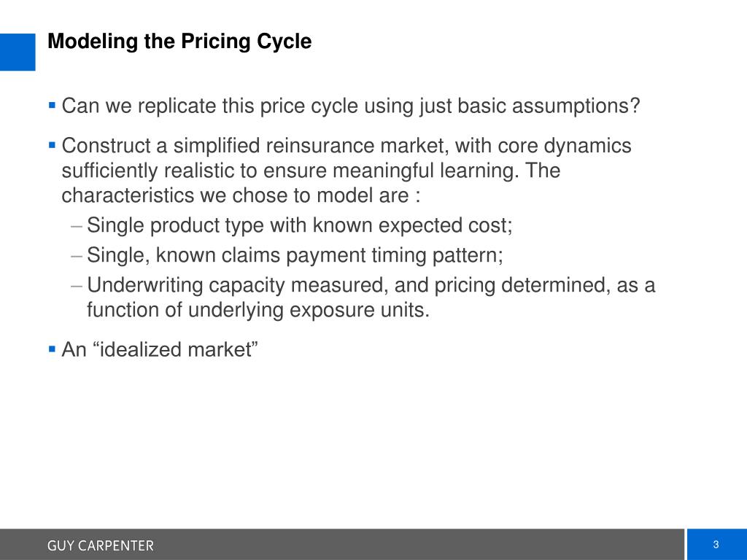The height and width of the screenshot is (560, 747).
Task: Select the "Can we replicate this price cycle" line
Action: click(x=350, y=106)
